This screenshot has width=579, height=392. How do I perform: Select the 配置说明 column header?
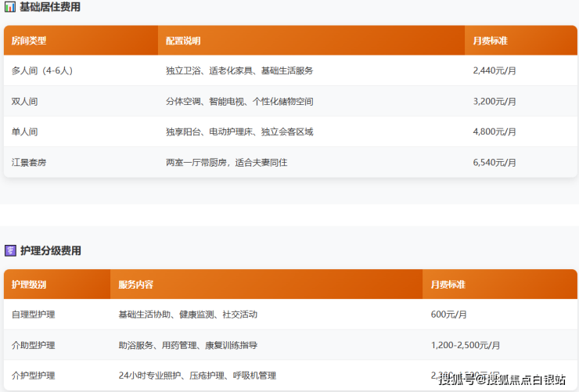pyautogui.click(x=183, y=41)
